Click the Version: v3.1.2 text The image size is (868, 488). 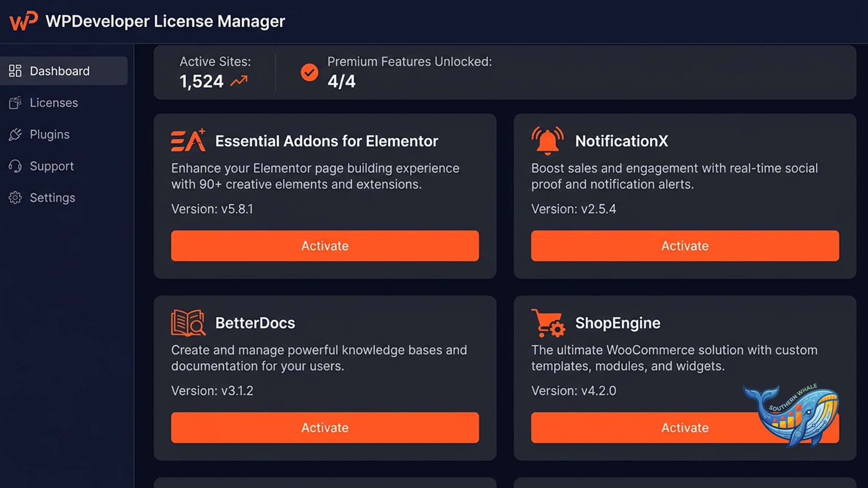pos(212,390)
